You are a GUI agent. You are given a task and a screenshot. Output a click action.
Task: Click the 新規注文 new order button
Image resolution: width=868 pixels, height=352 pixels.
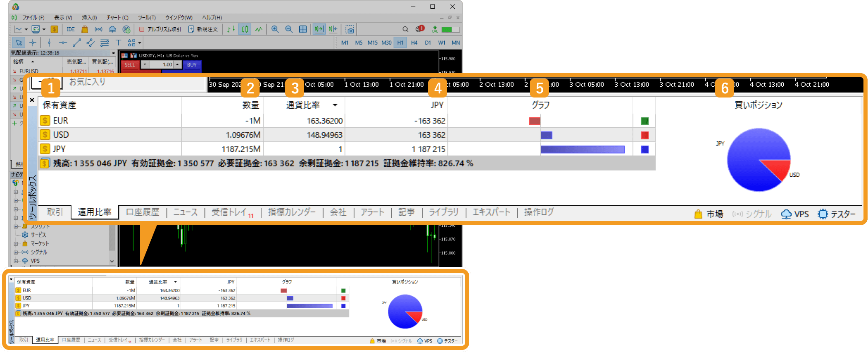[203, 29]
